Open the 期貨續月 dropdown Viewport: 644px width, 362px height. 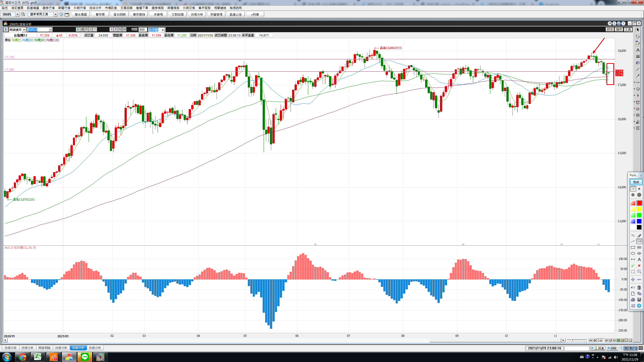[x=24, y=30]
